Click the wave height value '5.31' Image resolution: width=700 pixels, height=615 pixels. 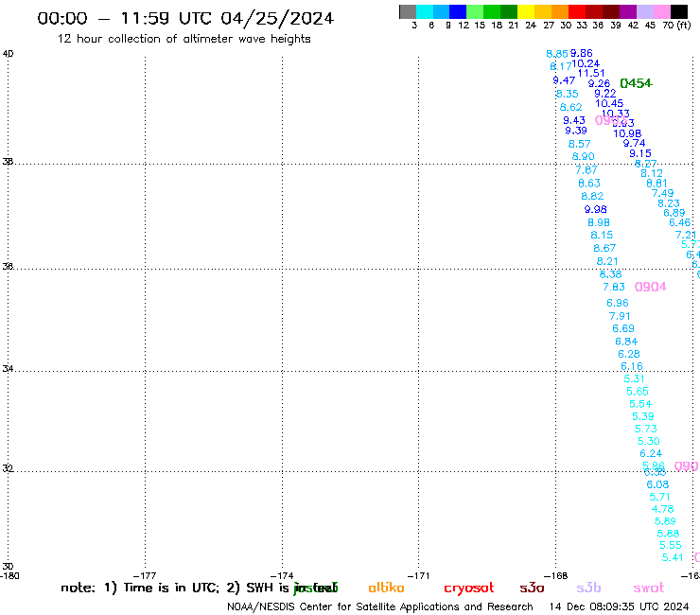(634, 378)
